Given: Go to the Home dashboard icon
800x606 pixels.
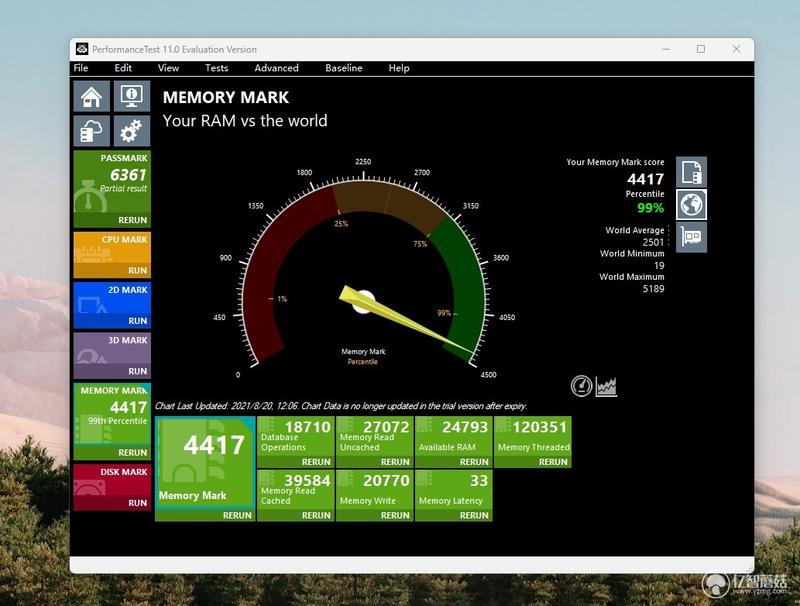Looking at the screenshot, I should tap(91, 96).
